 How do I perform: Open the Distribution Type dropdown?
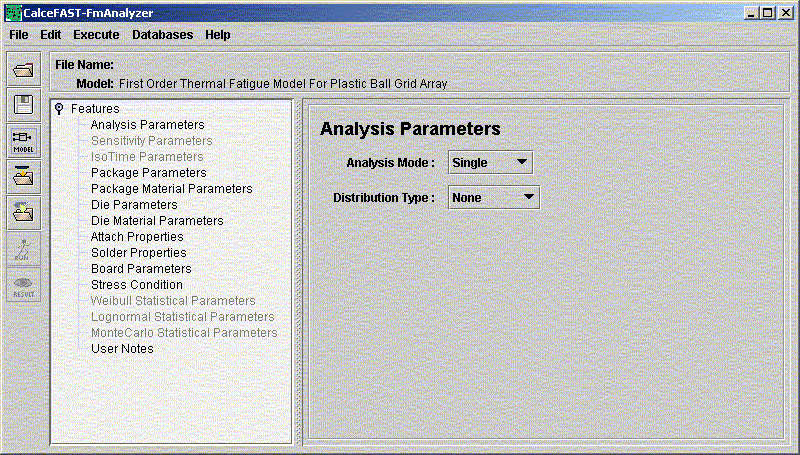click(x=493, y=198)
